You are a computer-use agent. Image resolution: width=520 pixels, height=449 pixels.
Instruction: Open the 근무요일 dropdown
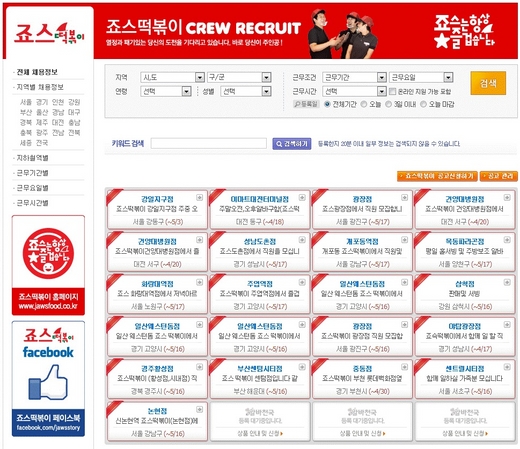pyautogui.click(x=421, y=77)
